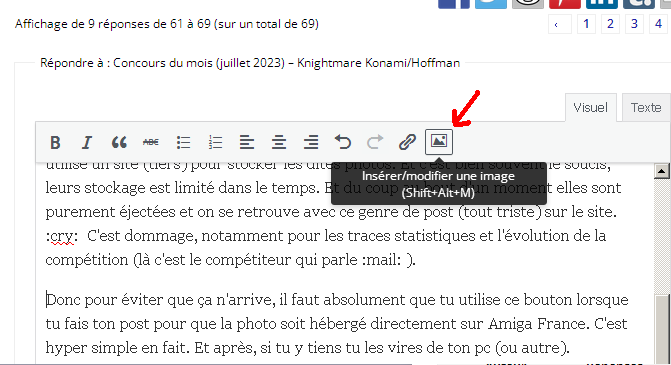This screenshot has width=671, height=365.
Task: Align text to the left
Action: tap(247, 142)
